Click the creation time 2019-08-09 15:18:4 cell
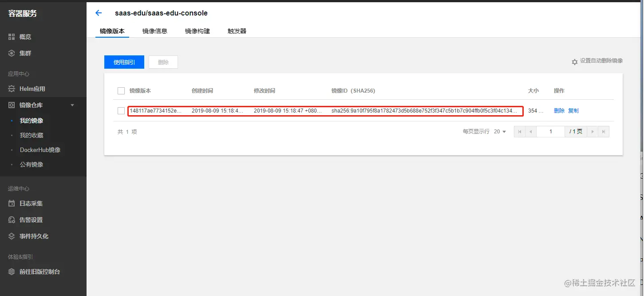This screenshot has height=296, width=644. (217, 111)
